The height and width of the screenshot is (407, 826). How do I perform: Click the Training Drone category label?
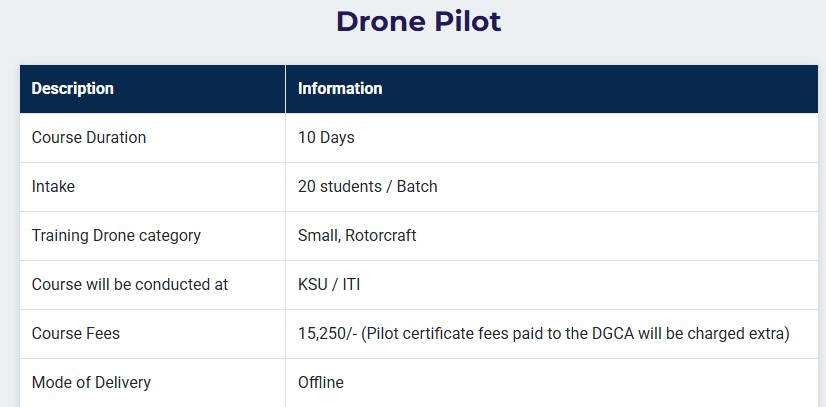(x=116, y=236)
